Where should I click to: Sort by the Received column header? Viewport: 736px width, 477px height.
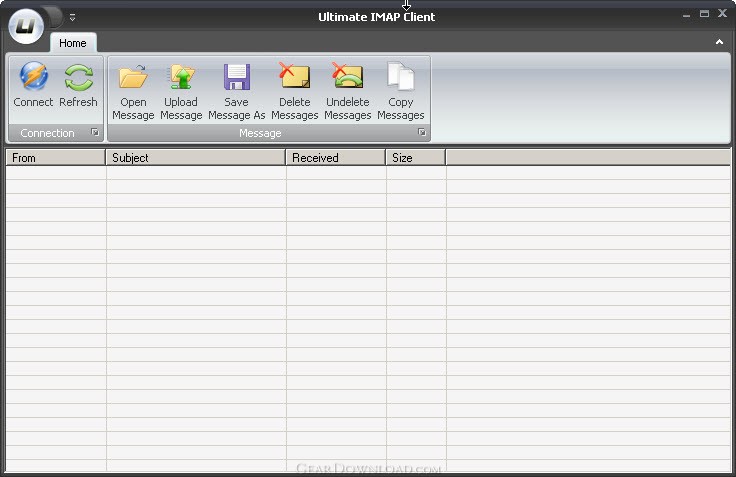pyautogui.click(x=336, y=158)
